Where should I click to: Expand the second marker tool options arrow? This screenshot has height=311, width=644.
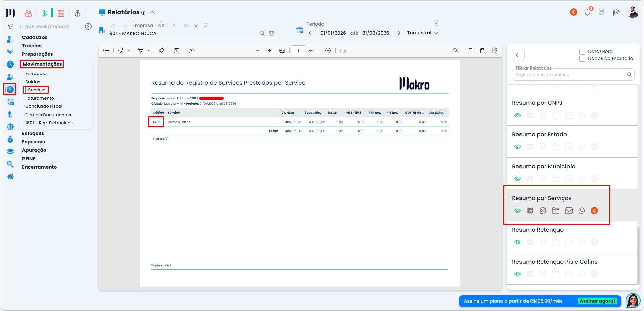(x=149, y=51)
